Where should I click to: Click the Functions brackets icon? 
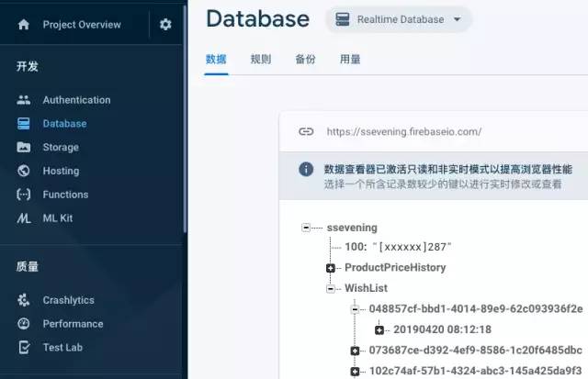[x=24, y=195]
